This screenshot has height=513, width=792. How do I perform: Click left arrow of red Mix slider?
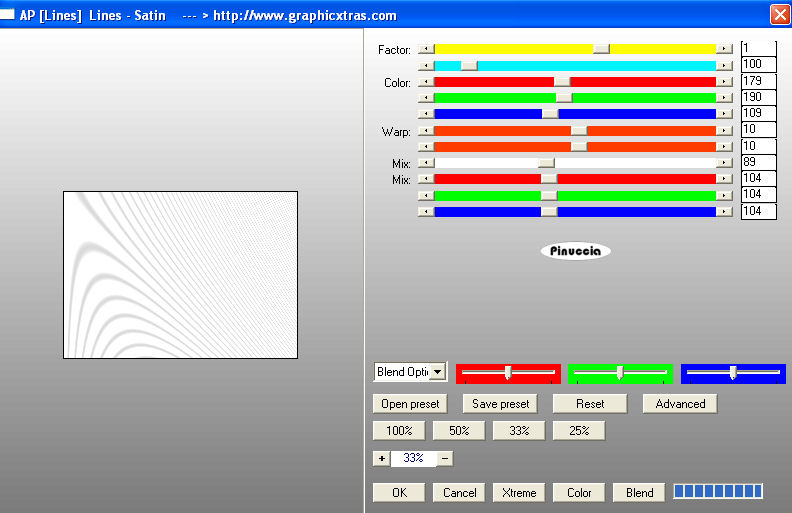pos(426,179)
